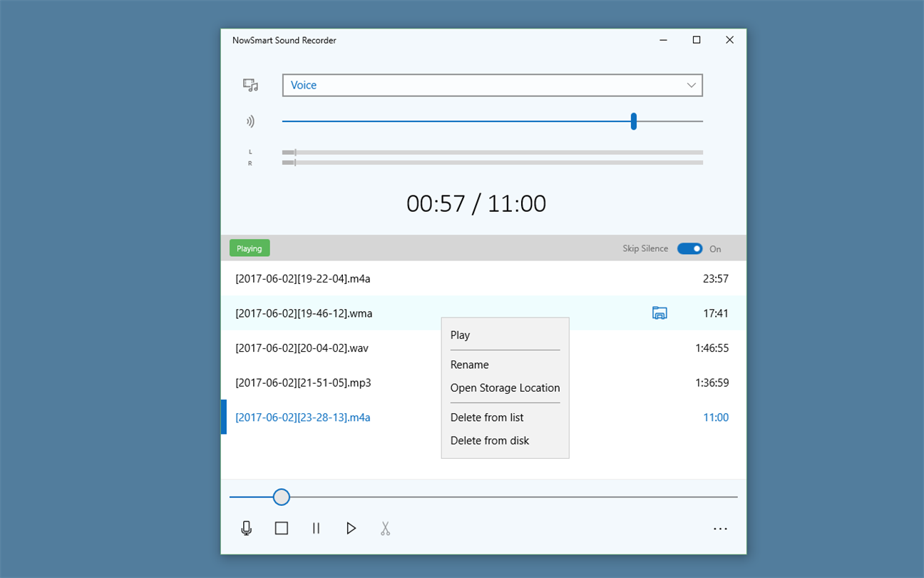Screen dimensions: 924x578
Task: Close the NowSmart Sound Recorder window
Action: coord(729,40)
